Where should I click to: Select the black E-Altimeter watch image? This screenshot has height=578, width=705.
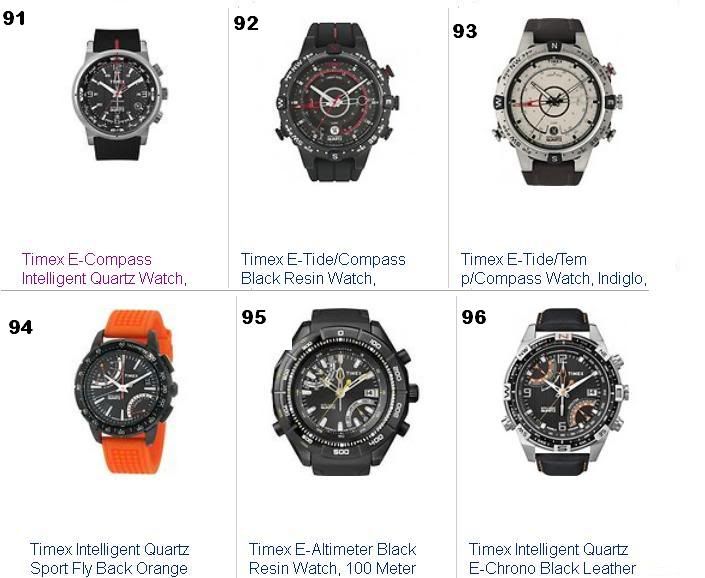(x=345, y=391)
